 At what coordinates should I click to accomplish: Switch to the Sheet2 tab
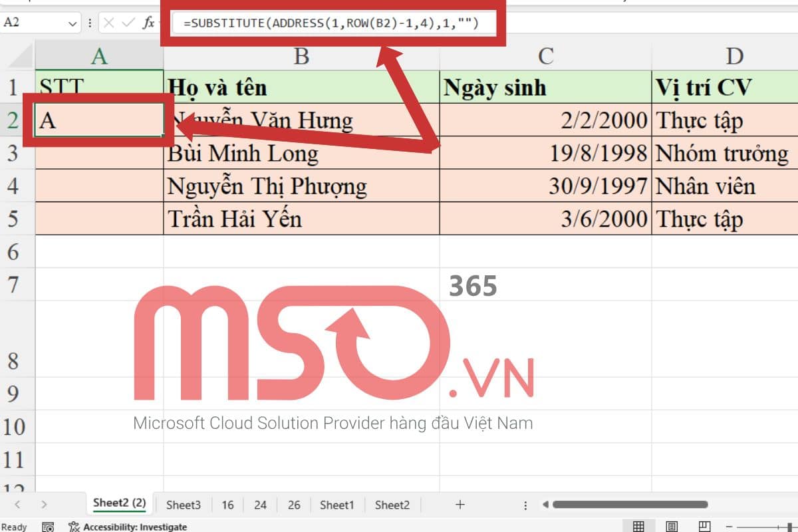click(x=392, y=505)
